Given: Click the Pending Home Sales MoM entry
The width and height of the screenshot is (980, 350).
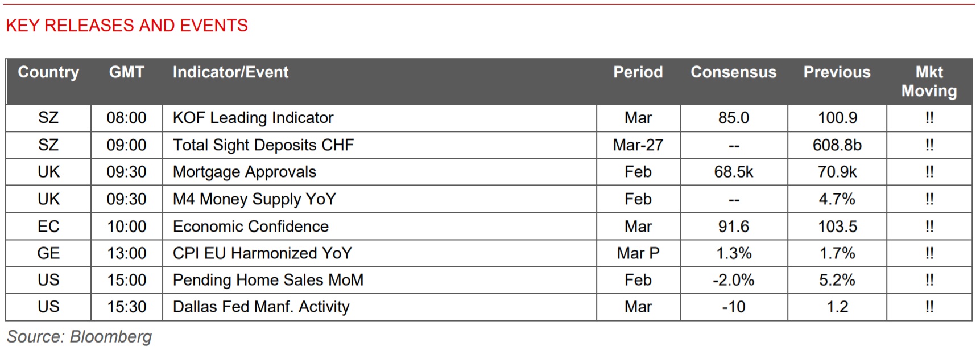Looking at the screenshot, I should tap(268, 280).
